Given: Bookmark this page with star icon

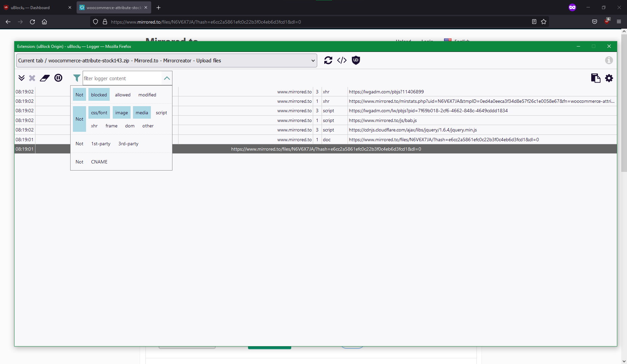Looking at the screenshot, I should 544,22.
